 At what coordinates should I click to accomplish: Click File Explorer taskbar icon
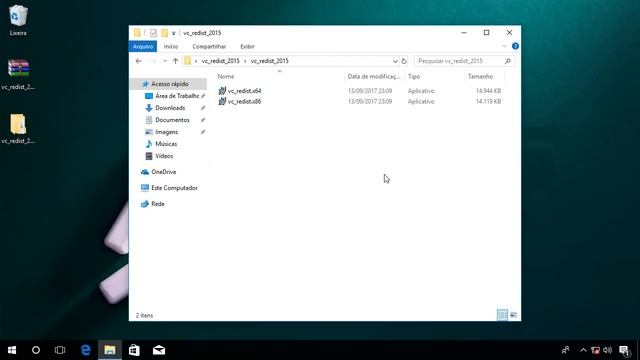click(110, 350)
